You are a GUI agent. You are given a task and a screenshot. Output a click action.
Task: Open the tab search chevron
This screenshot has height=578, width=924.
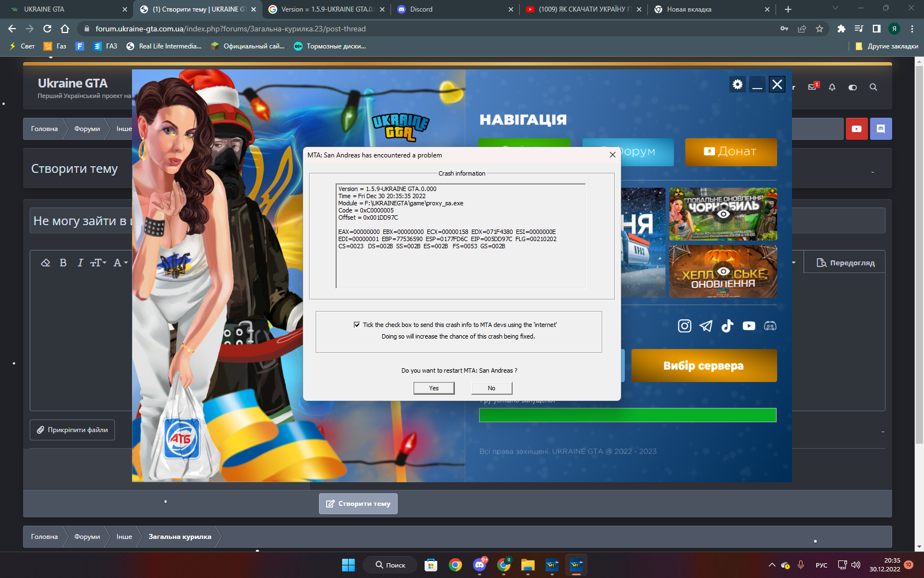[835, 8]
